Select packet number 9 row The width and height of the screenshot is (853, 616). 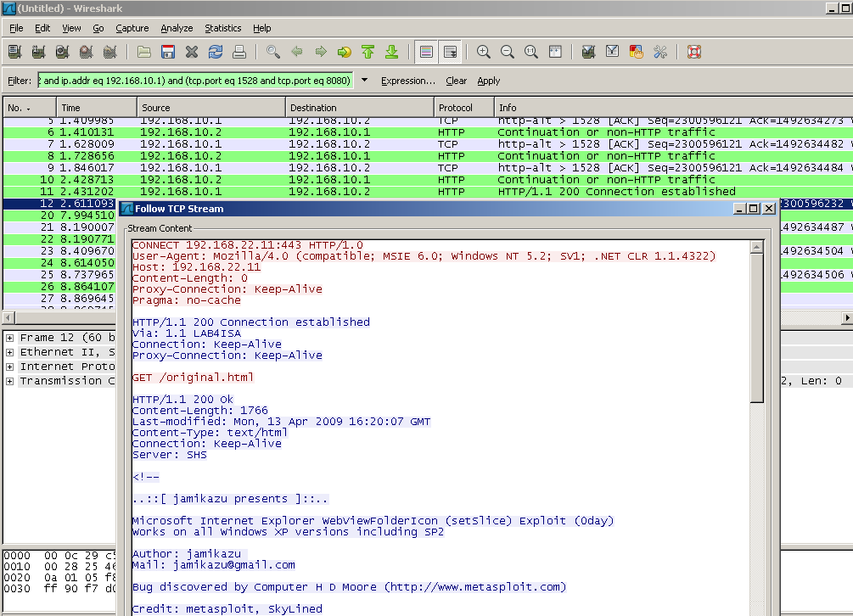point(428,167)
